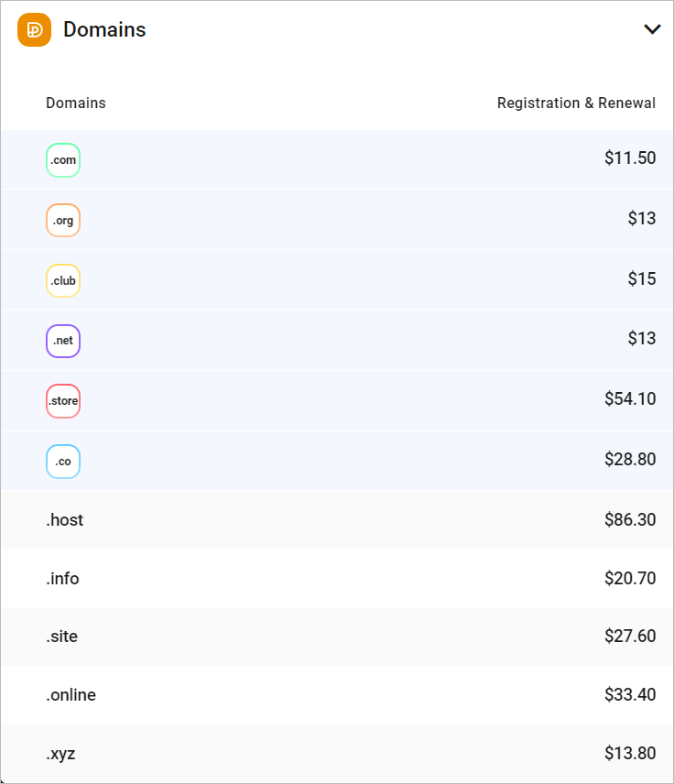The image size is (674, 784).
Task: Click the .com domain badge
Action: (63, 160)
